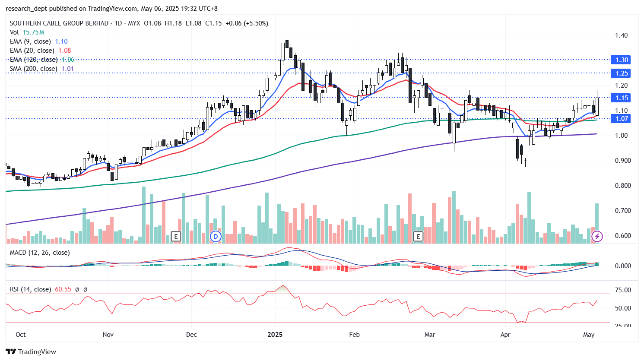Viewport: 644px width, 361px height.
Task: Click the 0.600 price axis value
Action: click(623, 236)
